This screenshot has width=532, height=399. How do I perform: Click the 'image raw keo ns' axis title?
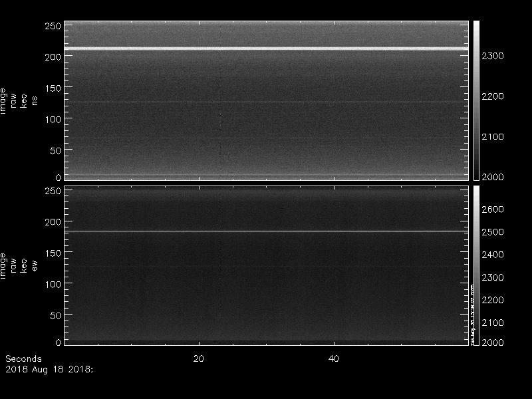click(x=19, y=101)
